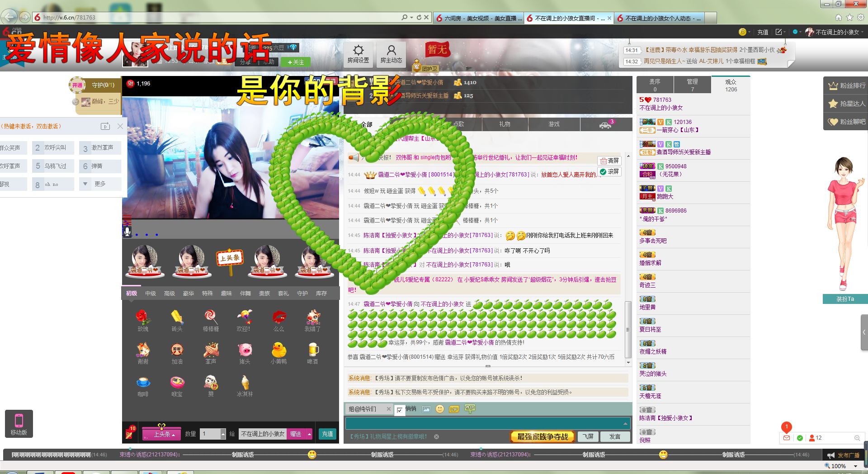The image size is (868, 474).
Task: Open the gift quantity dropdown arrow
Action: click(223, 434)
